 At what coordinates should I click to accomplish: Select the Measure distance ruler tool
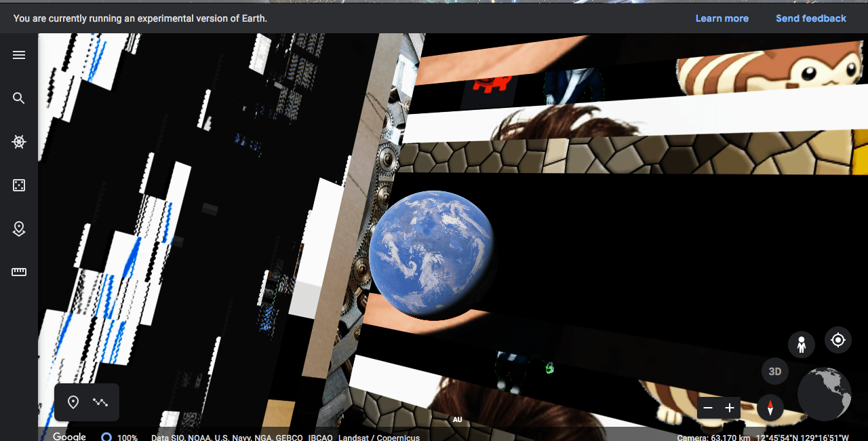(x=19, y=272)
